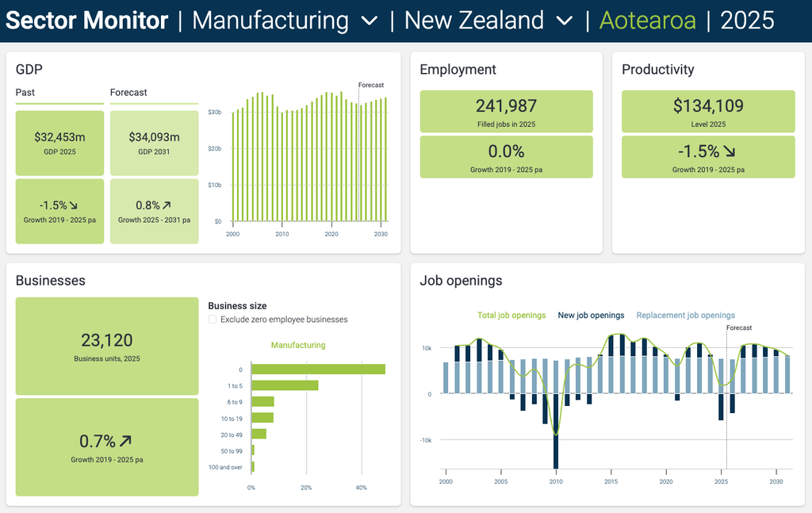Tick Exclude zero employee businesses checkbox
Image resolution: width=812 pixels, height=513 pixels.
(213, 320)
